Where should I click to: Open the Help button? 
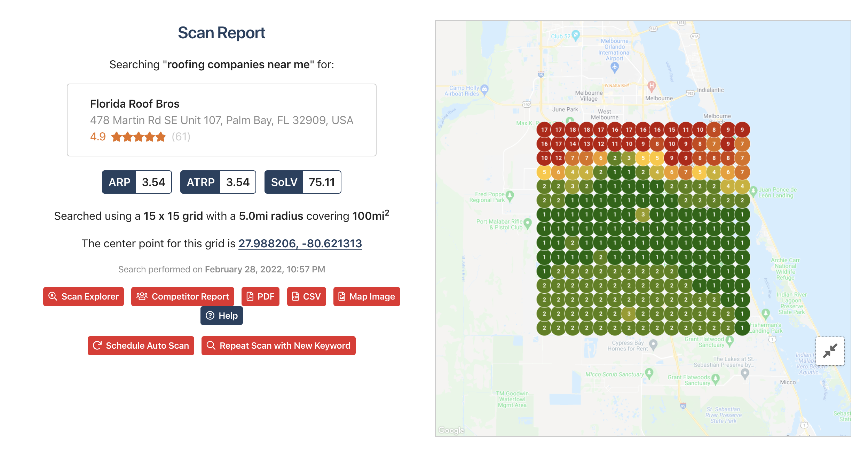(x=222, y=316)
